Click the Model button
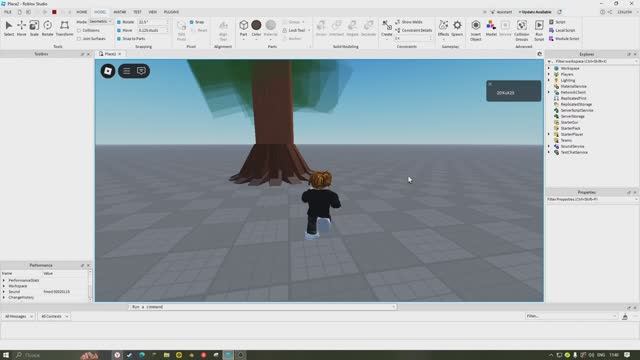This screenshot has width=640, height=360. pyautogui.click(x=491, y=28)
